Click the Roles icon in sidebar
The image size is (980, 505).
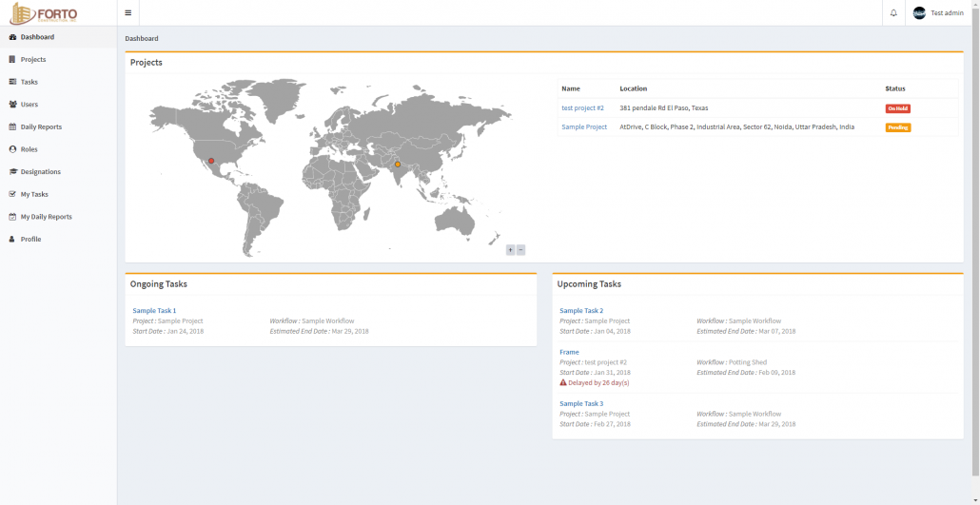(12, 149)
